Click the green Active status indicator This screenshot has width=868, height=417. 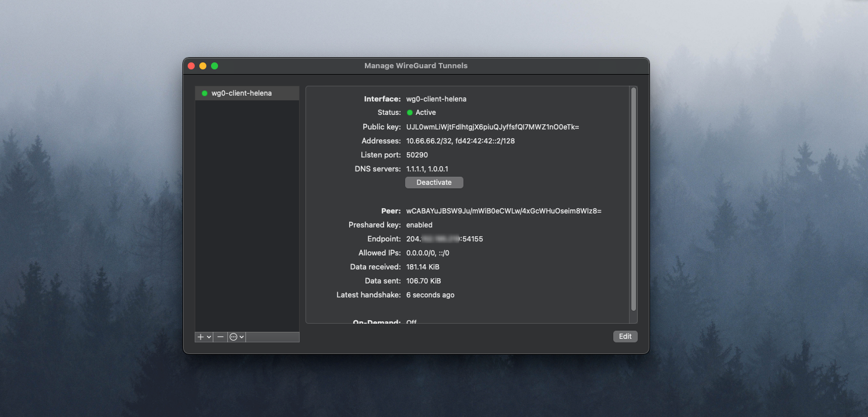pos(410,113)
